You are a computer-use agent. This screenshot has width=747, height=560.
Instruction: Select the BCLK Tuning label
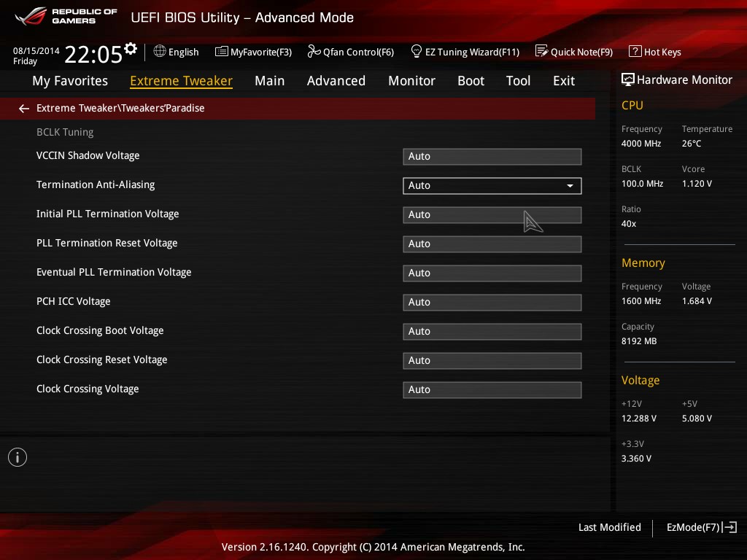(x=65, y=133)
